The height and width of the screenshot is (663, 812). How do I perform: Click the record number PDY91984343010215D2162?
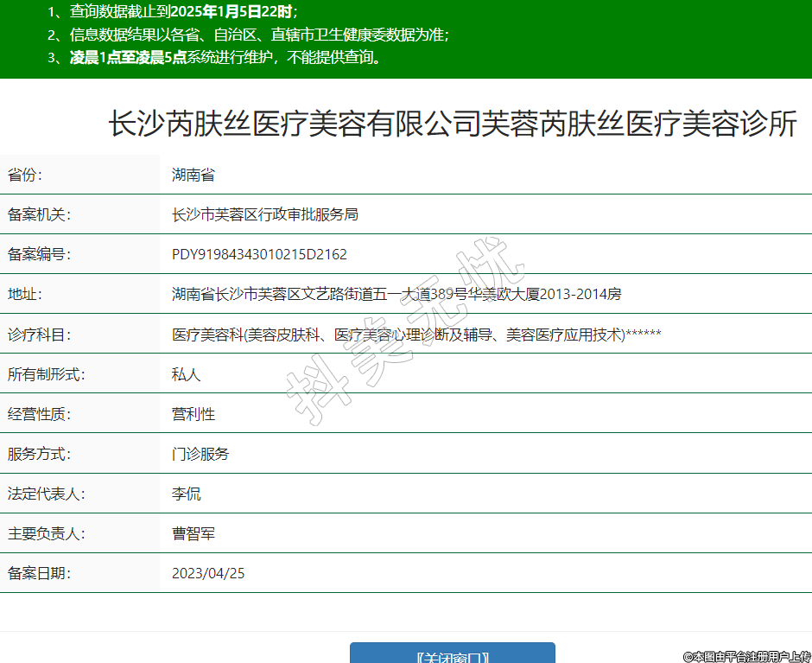(x=259, y=254)
